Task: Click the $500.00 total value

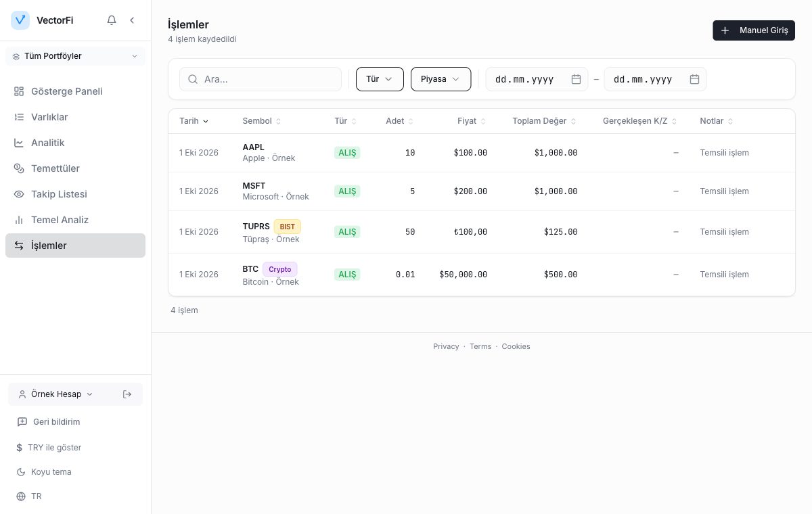Action: (x=560, y=275)
